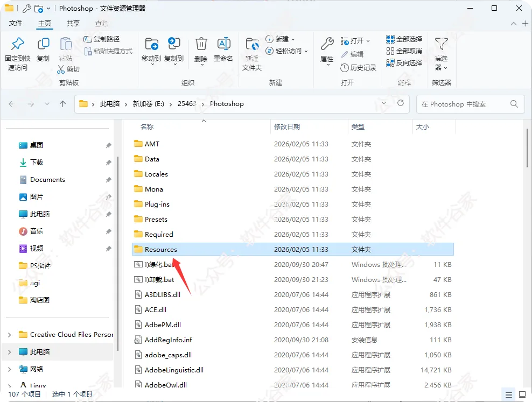This screenshot has width=532, height=402.
Task: Click Invert selection (反向选择)
Action: click(x=404, y=63)
